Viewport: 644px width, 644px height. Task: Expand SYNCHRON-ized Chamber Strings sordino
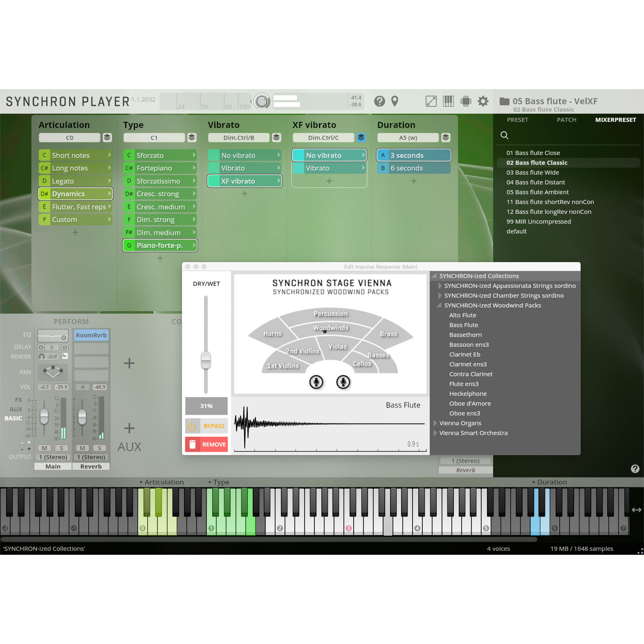tap(440, 296)
